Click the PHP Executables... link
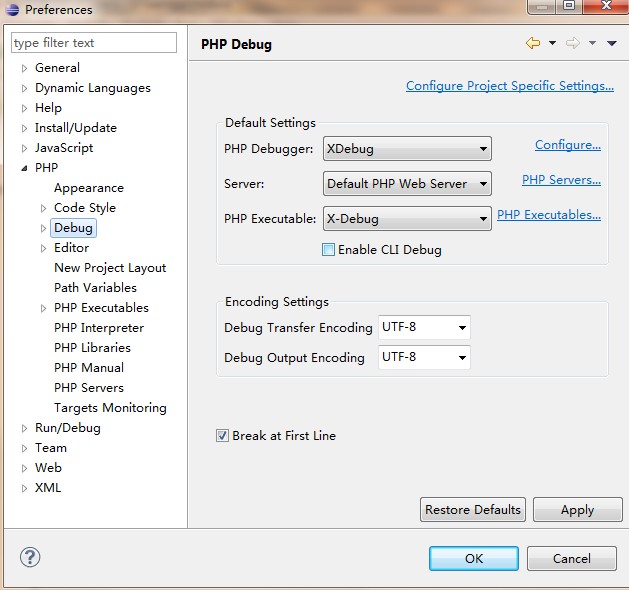The image size is (629, 590). click(x=549, y=215)
